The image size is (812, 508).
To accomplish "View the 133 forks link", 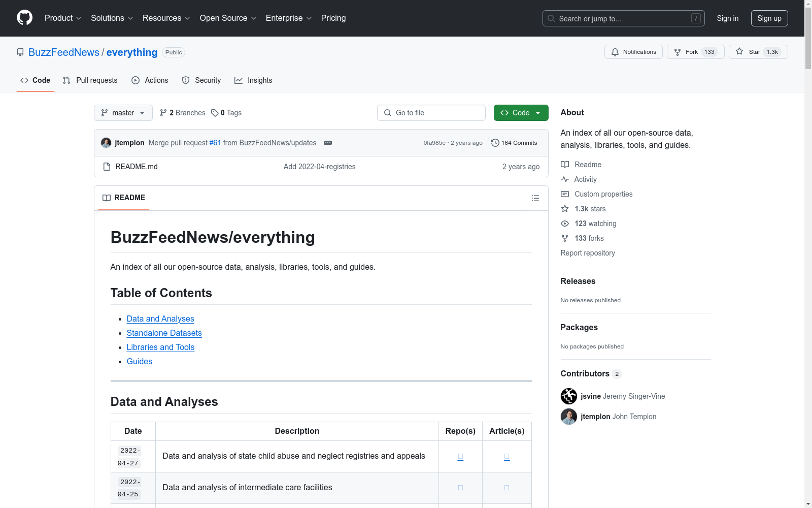I will pos(582,238).
